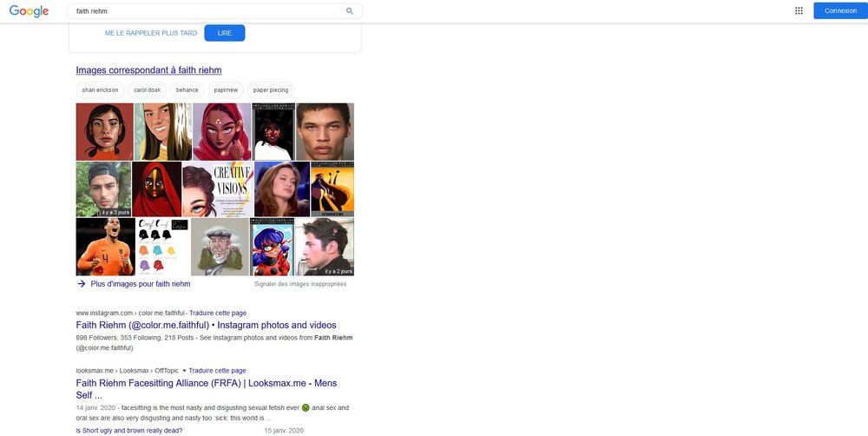Click ME LE RAPPELER PLUS TARD

151,33
